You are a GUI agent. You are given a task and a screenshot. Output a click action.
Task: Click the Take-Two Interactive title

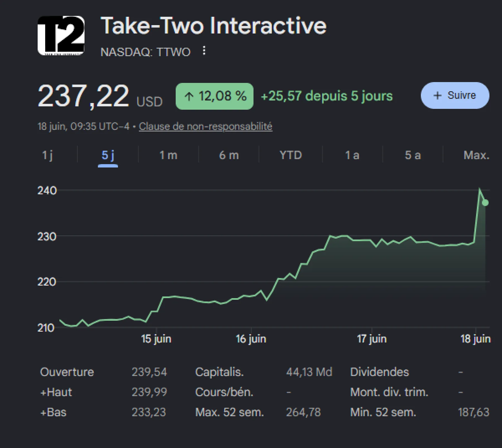[x=213, y=26]
